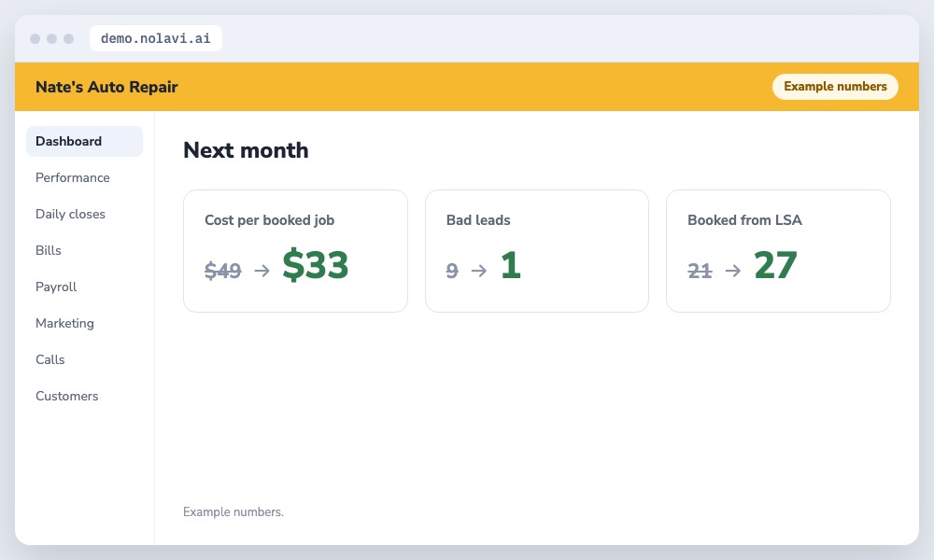Screen dimensions: 934x560
Task: Click the Example numbers badge
Action: 835,86
